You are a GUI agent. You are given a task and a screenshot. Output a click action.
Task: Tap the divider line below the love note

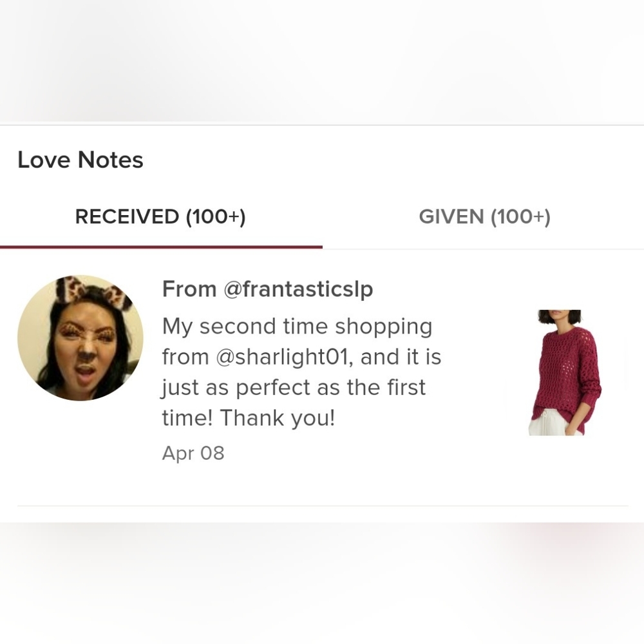pyautogui.click(x=323, y=506)
